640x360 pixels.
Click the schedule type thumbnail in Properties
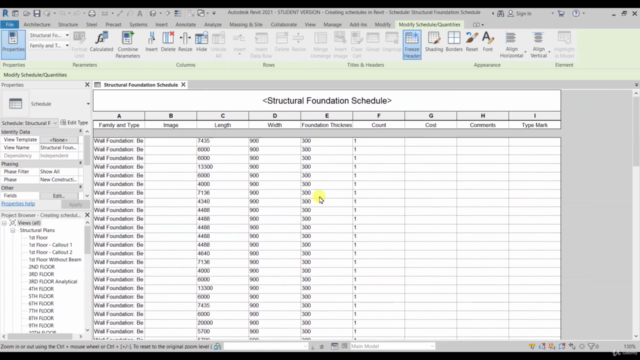coord(16,104)
